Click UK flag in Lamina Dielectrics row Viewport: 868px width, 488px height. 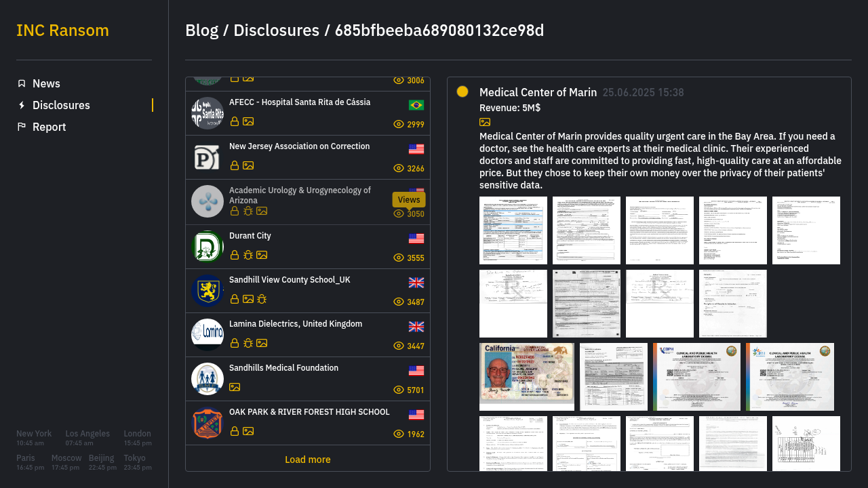coord(416,327)
